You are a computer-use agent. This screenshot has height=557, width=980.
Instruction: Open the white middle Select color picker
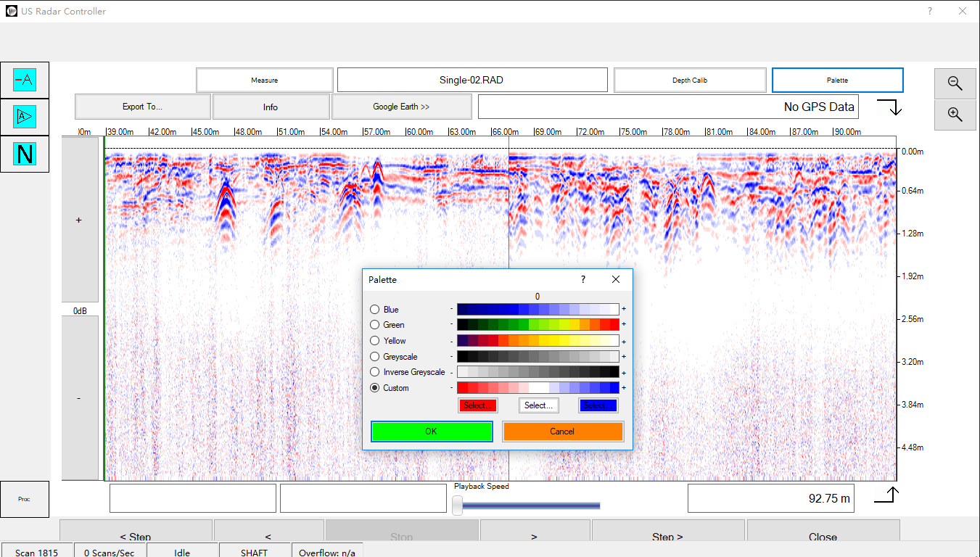click(x=538, y=405)
